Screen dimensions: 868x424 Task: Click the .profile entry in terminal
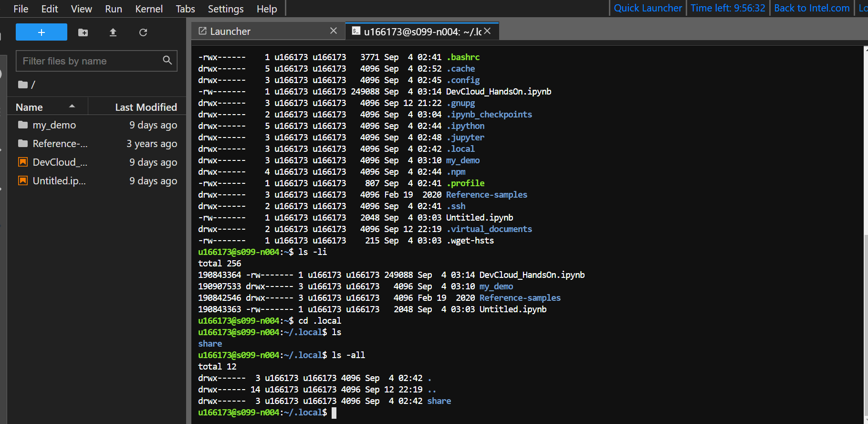tap(465, 183)
